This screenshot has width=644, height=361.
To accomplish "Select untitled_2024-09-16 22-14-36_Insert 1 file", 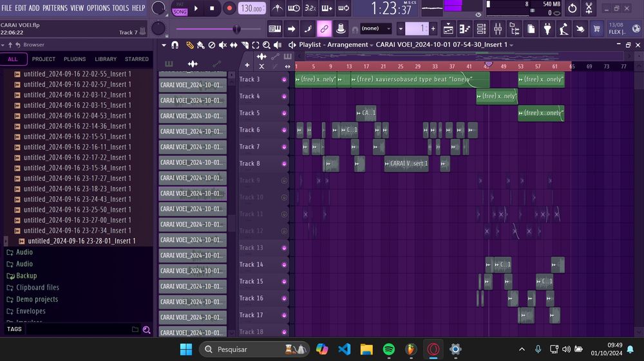I will (x=77, y=126).
